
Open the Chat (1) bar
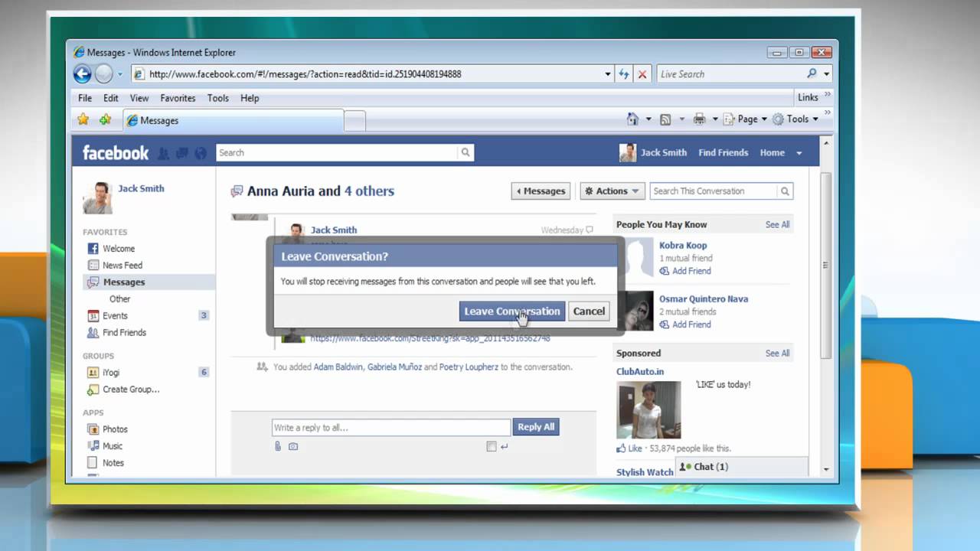tap(741, 466)
